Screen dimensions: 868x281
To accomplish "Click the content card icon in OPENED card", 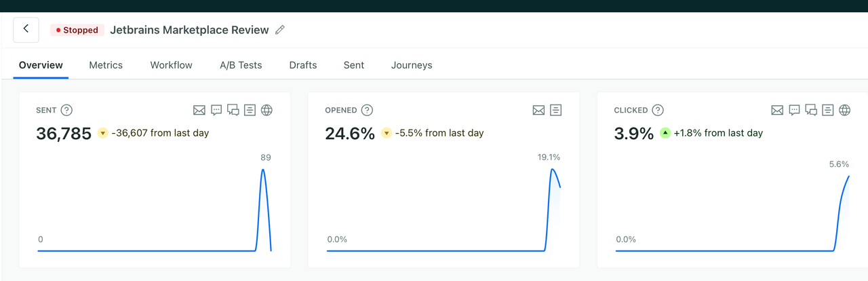I will pyautogui.click(x=555, y=110).
